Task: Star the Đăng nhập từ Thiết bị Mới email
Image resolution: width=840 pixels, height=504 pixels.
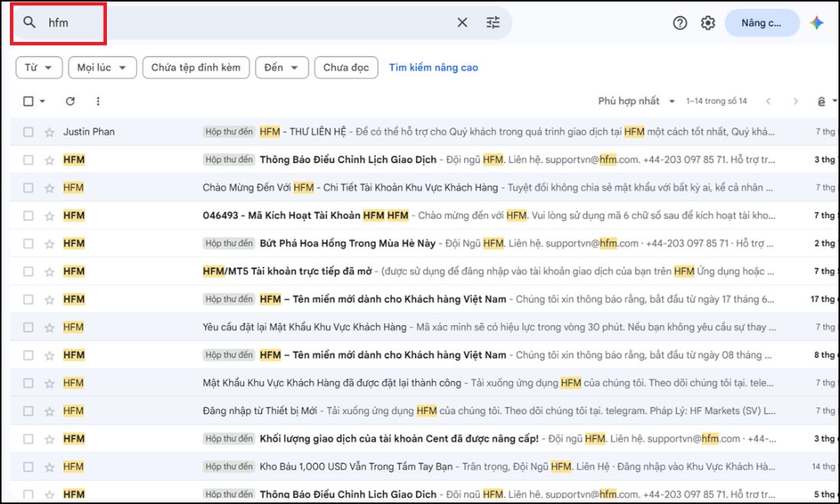Action: tap(50, 412)
